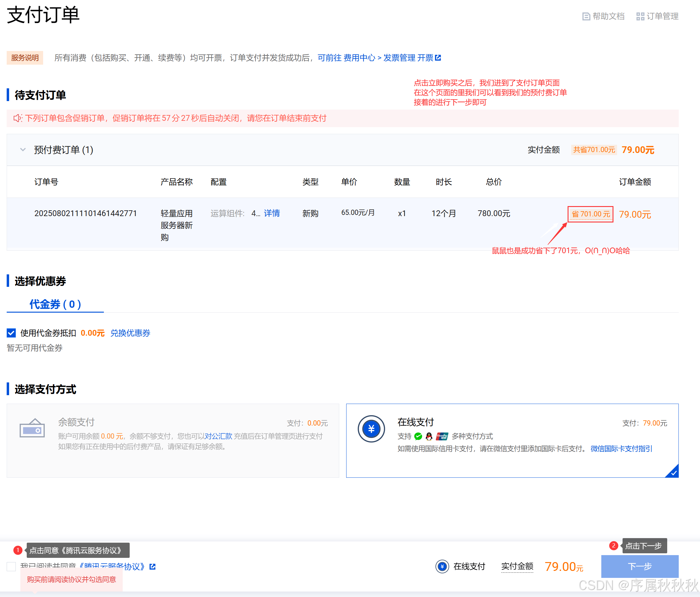This screenshot has height=597, width=700.
Task: Open 订单管理 from the top right
Action: [x=662, y=16]
